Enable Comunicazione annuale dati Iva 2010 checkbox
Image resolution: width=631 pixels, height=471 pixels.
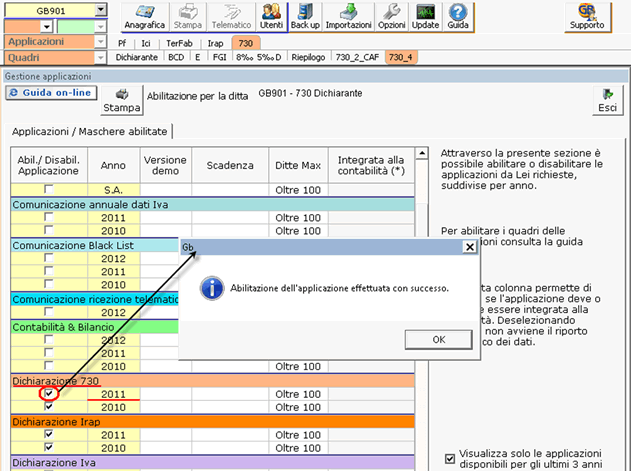tap(49, 230)
